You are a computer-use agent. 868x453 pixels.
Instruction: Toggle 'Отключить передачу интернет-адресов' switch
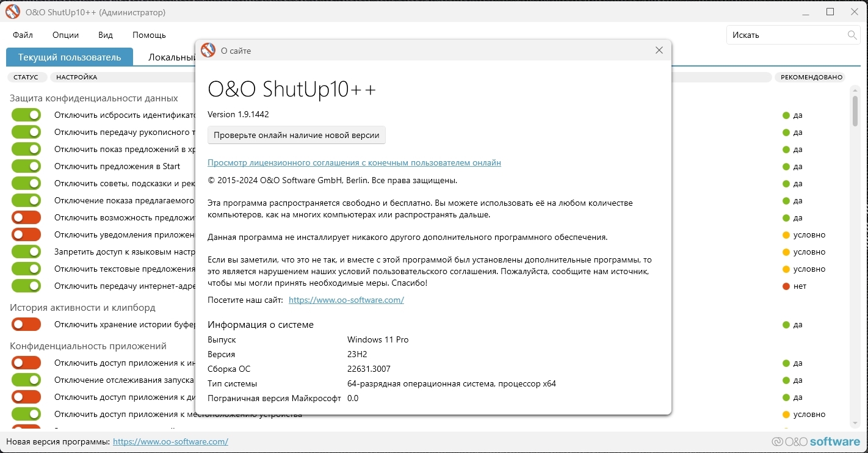(26, 286)
